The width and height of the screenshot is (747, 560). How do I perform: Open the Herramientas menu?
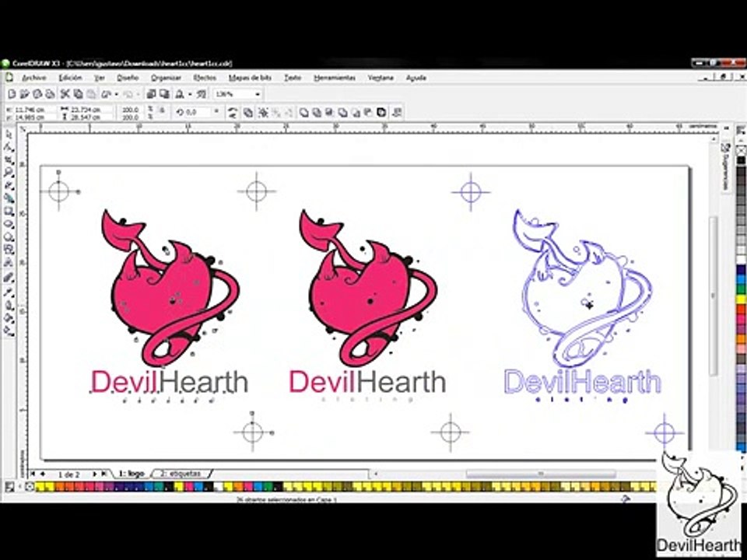pyautogui.click(x=335, y=78)
